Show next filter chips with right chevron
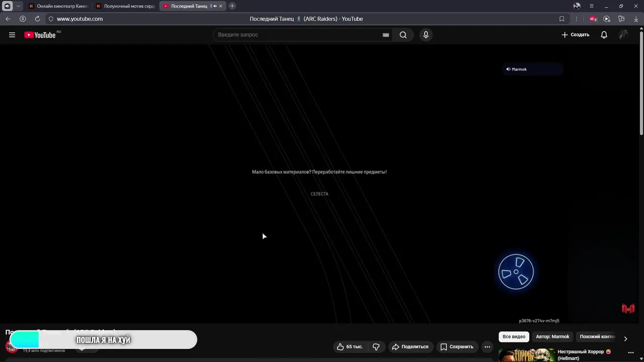This screenshot has height=362, width=644. [x=625, y=338]
